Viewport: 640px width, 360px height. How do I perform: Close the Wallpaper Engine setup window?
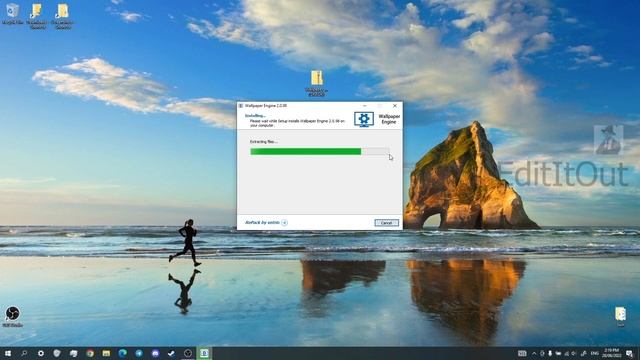[395, 106]
